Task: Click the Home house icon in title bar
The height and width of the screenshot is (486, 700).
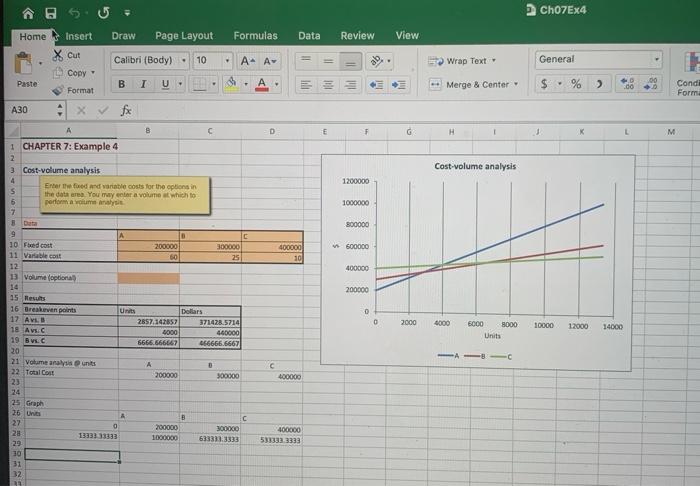Action: click(x=28, y=13)
